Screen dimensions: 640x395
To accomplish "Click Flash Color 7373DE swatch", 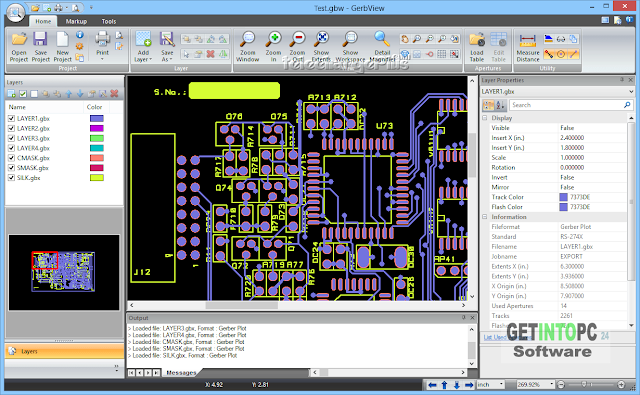I will pos(563,207).
